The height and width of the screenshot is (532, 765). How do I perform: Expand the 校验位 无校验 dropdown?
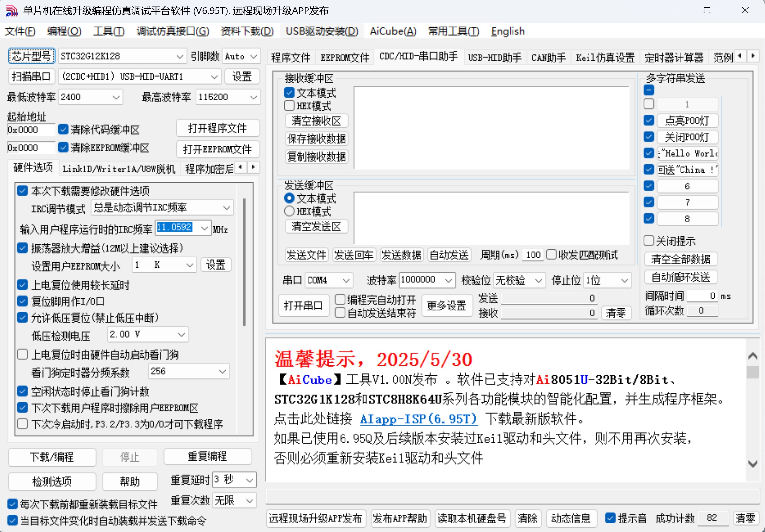click(x=538, y=280)
